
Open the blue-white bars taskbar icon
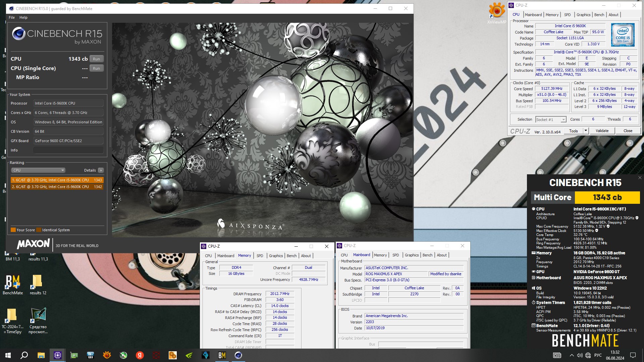90,355
